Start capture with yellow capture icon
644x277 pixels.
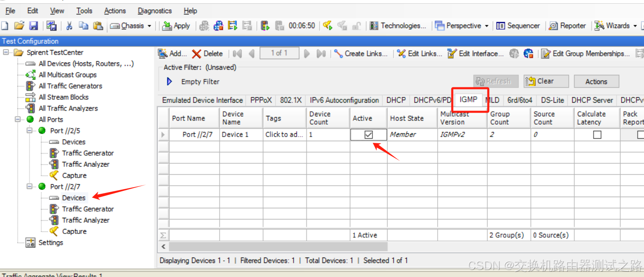pos(328,26)
